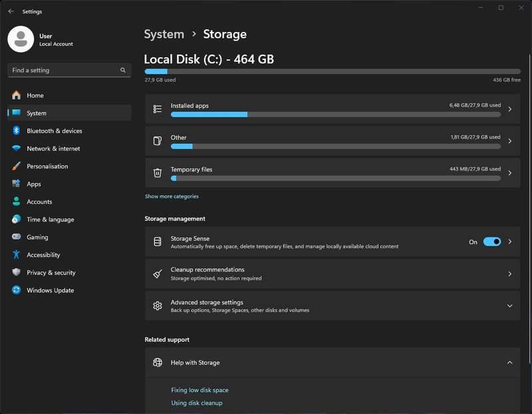
Task: Open Personalisation settings section
Action: 69,166
